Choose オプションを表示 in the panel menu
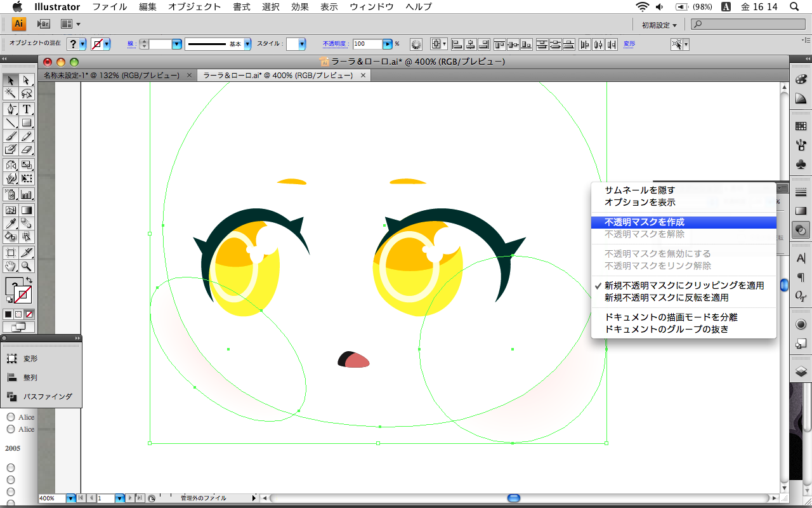The width and height of the screenshot is (812, 508). pos(684,202)
